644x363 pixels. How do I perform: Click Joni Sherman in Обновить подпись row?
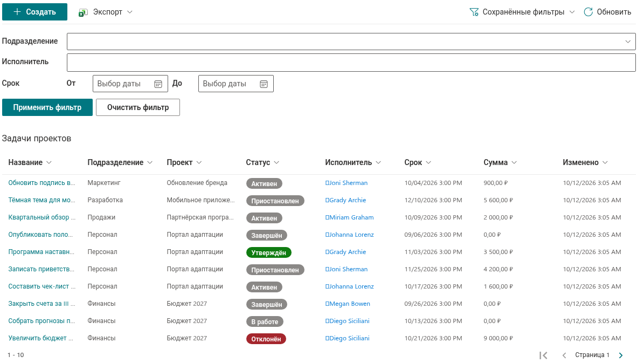tap(349, 183)
